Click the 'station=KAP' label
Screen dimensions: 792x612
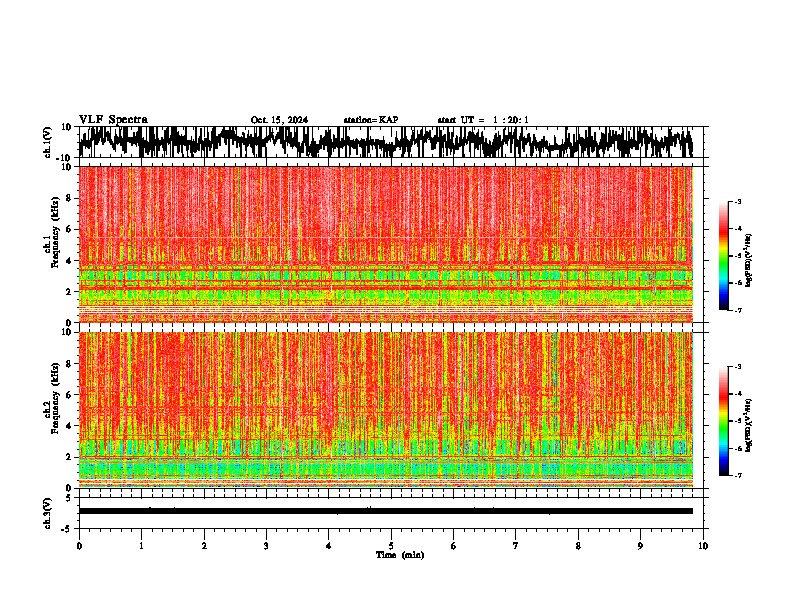pos(371,120)
